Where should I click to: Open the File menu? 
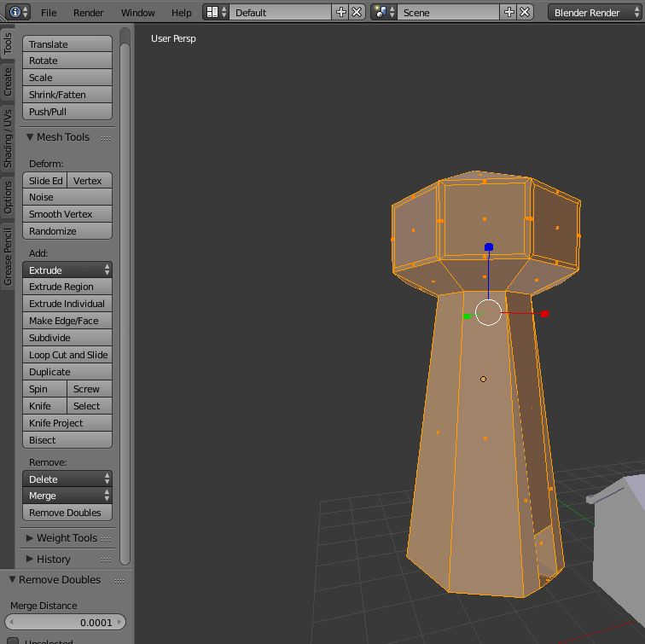tap(49, 13)
